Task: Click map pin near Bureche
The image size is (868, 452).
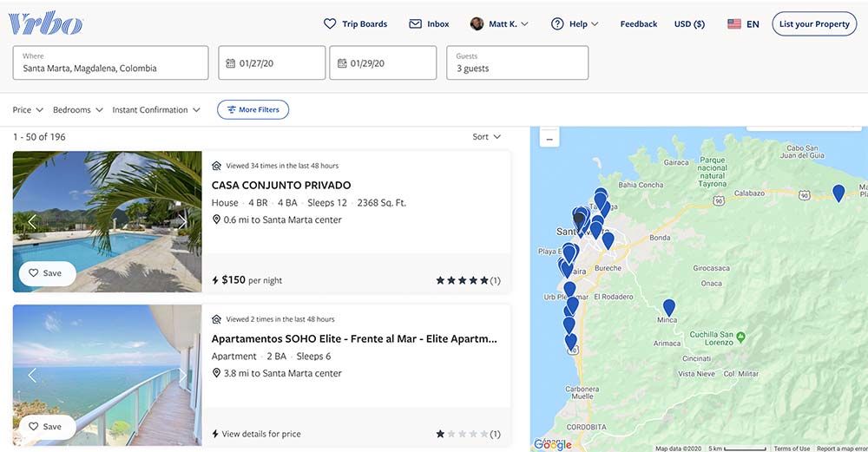Action: tap(608, 240)
